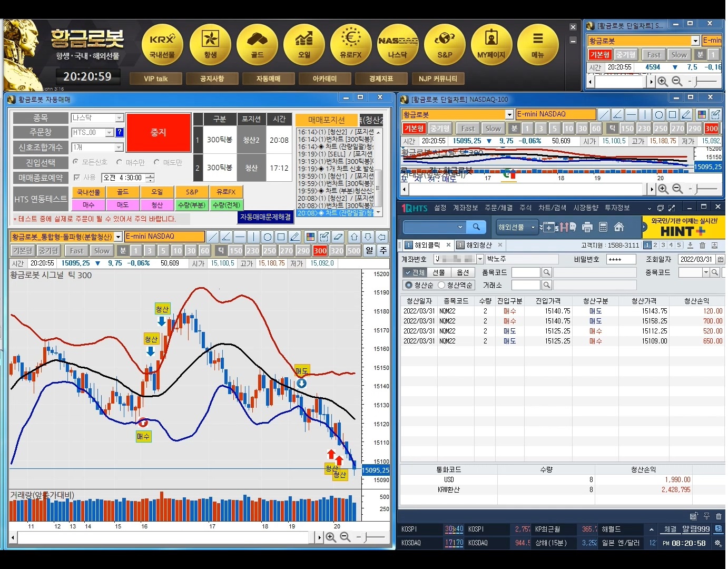Select the trend line drawing tool in signal chart
The image size is (728, 569).
coord(212,237)
